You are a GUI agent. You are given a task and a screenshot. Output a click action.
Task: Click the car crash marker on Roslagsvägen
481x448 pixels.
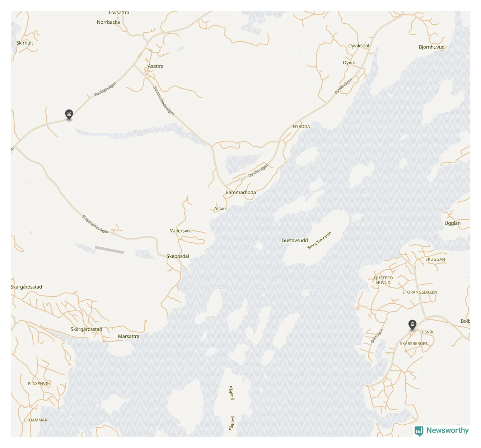click(69, 115)
